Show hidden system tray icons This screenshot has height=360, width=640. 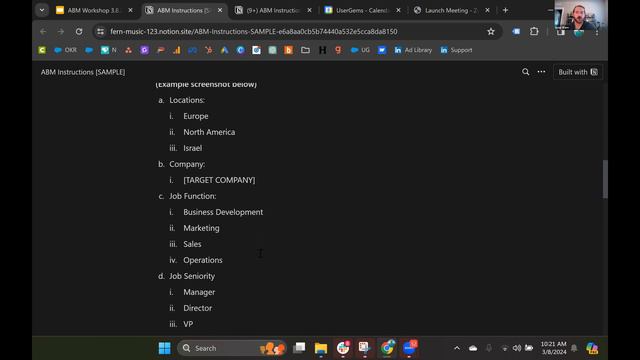click(457, 348)
